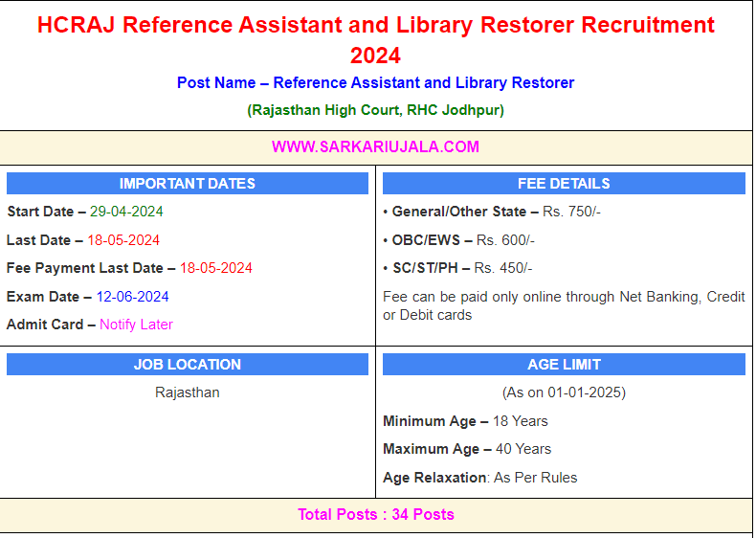The height and width of the screenshot is (538, 756).
Task: Click the FEE DETAILS section header
Action: coord(564,184)
